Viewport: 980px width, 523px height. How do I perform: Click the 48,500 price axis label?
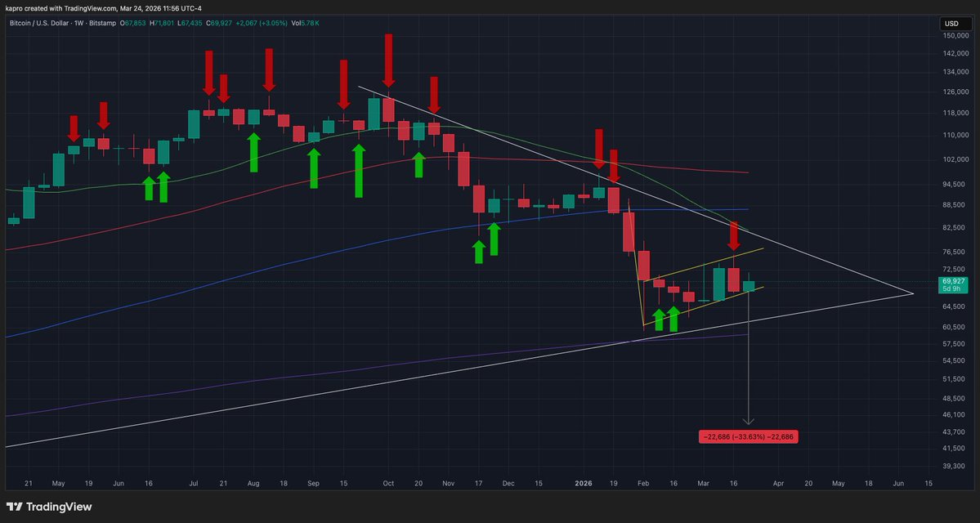955,399
